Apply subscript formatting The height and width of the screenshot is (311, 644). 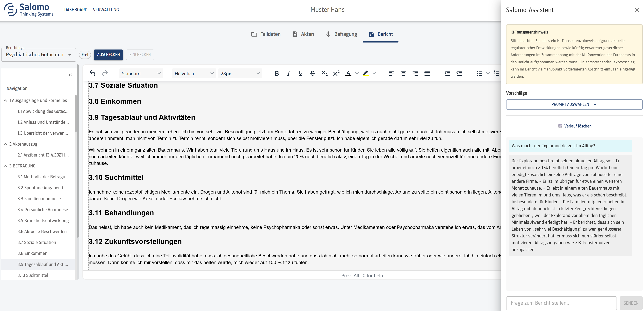pyautogui.click(x=324, y=73)
